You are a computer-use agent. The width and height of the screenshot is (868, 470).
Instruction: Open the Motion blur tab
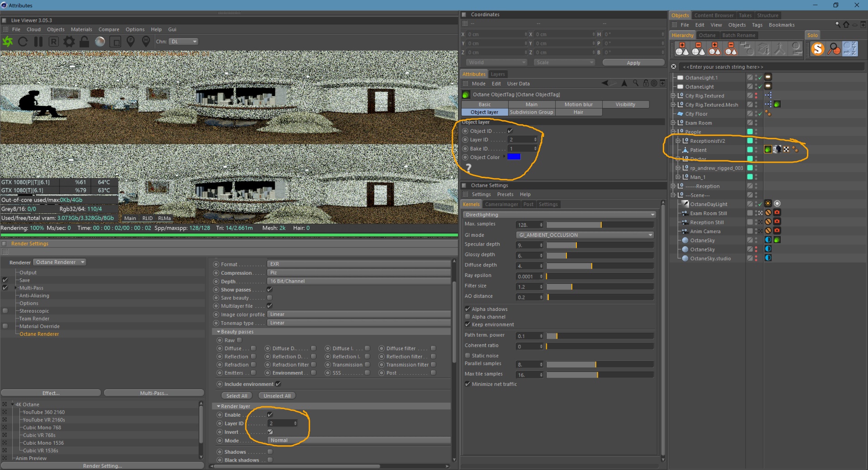(x=578, y=104)
